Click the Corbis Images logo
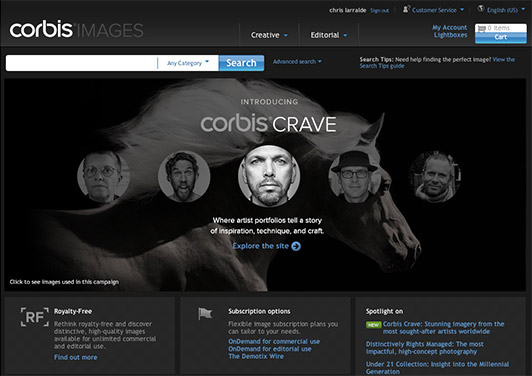This screenshot has height=376, width=532. [76, 30]
